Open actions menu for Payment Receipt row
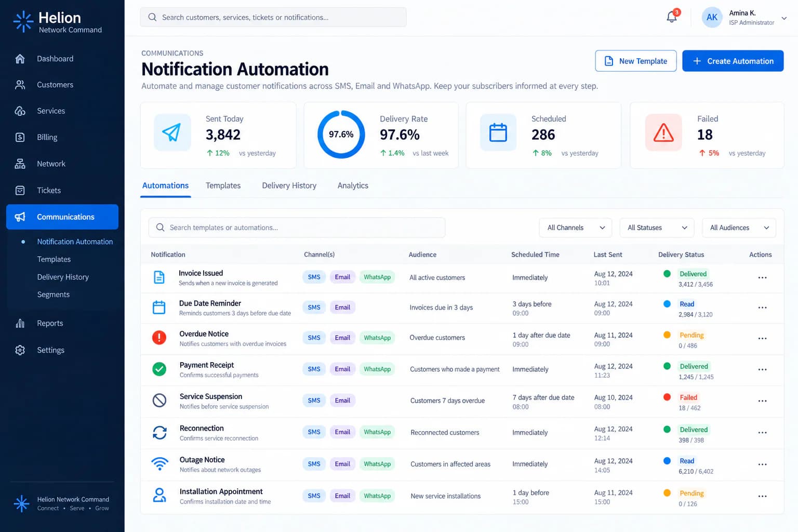798x532 pixels. tap(762, 369)
